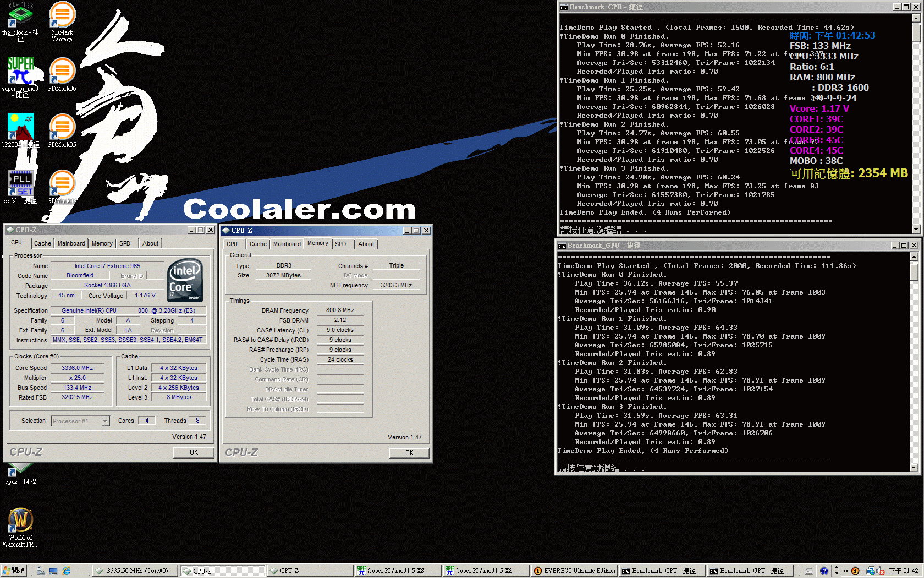The height and width of the screenshot is (578, 924).
Task: Open the cpuz - 1472 desktop shortcut
Action: pos(20,475)
